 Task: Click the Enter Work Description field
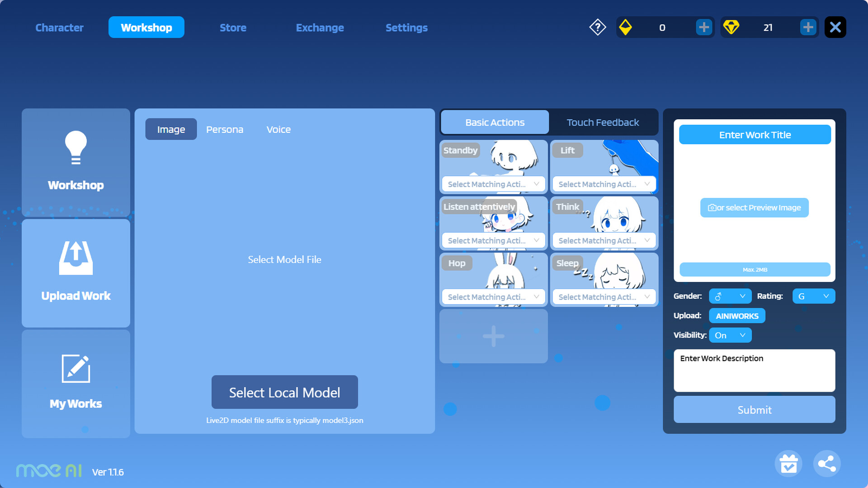[x=754, y=371]
